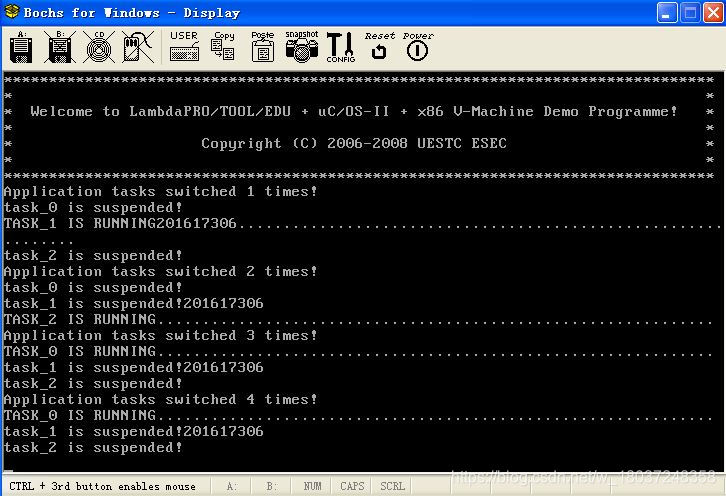Click the Paste toolbar icon
The image size is (726, 496).
[263, 46]
